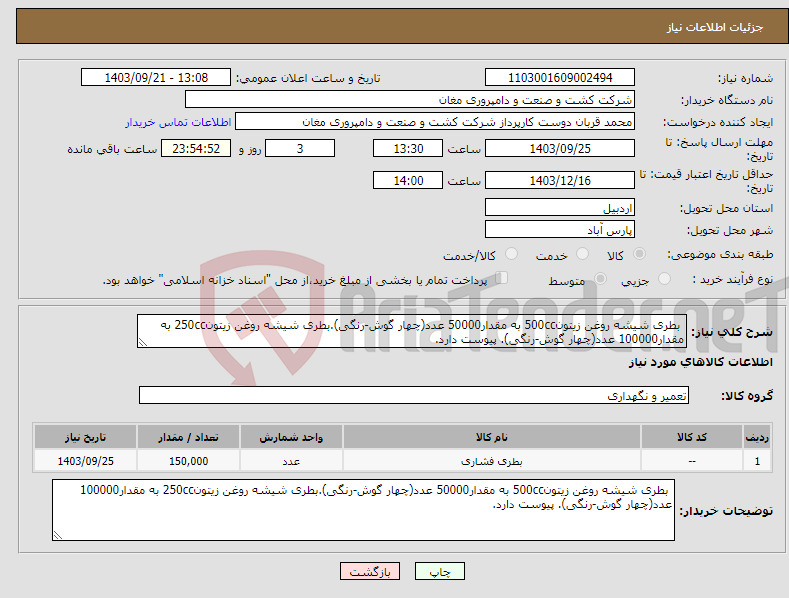Click the buyer organization name field
Screen dimensions: 789x598
[410, 99]
